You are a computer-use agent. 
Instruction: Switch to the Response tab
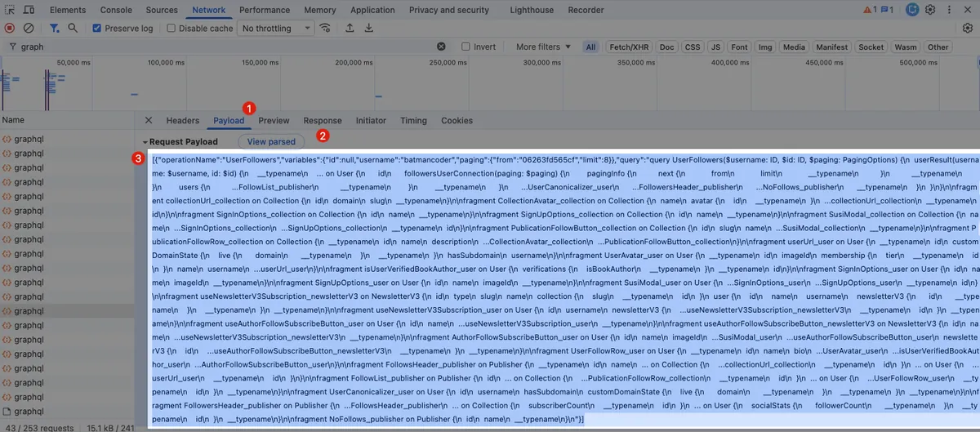pos(323,121)
